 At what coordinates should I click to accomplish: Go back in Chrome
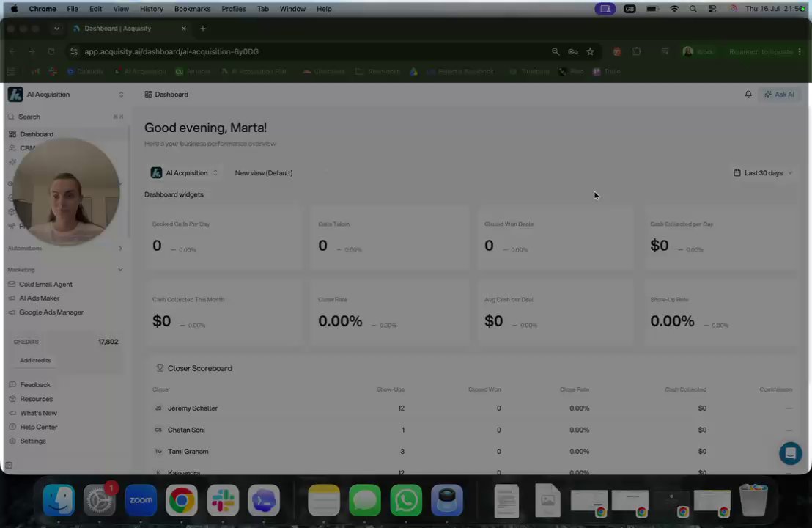point(12,52)
